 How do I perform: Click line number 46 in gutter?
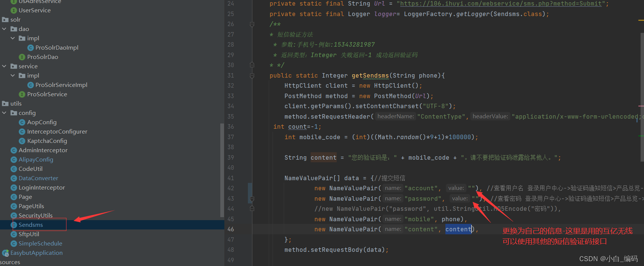click(231, 229)
